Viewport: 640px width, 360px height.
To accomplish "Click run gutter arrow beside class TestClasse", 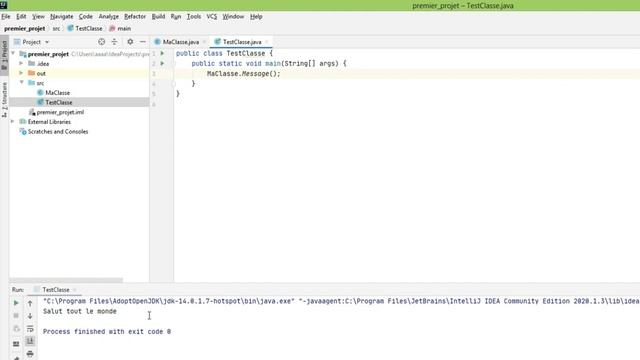I will click(162, 53).
